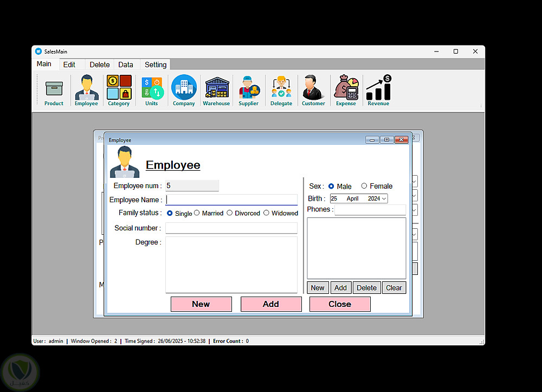Image resolution: width=542 pixels, height=392 pixels.
Task: Click the employee avatar picture in dialog
Action: (x=125, y=162)
